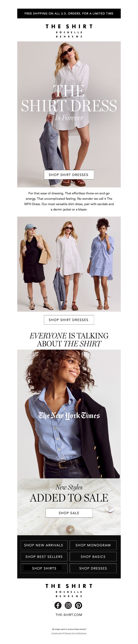The image size is (138, 644).
Task: Select Shop Dresses
Action: coord(93,568)
